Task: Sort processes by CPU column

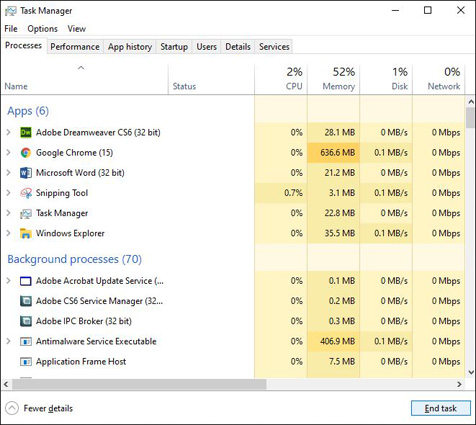Action: coord(281,79)
